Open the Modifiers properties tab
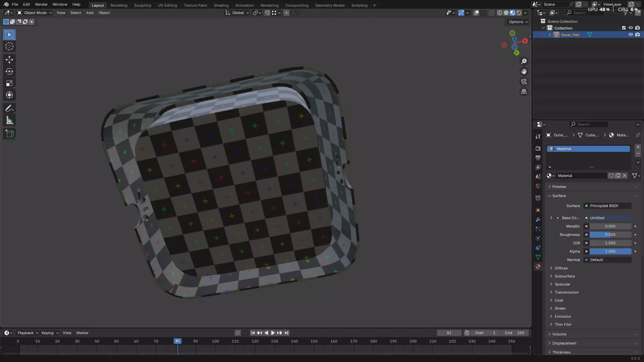The image size is (644, 362). pyautogui.click(x=538, y=220)
